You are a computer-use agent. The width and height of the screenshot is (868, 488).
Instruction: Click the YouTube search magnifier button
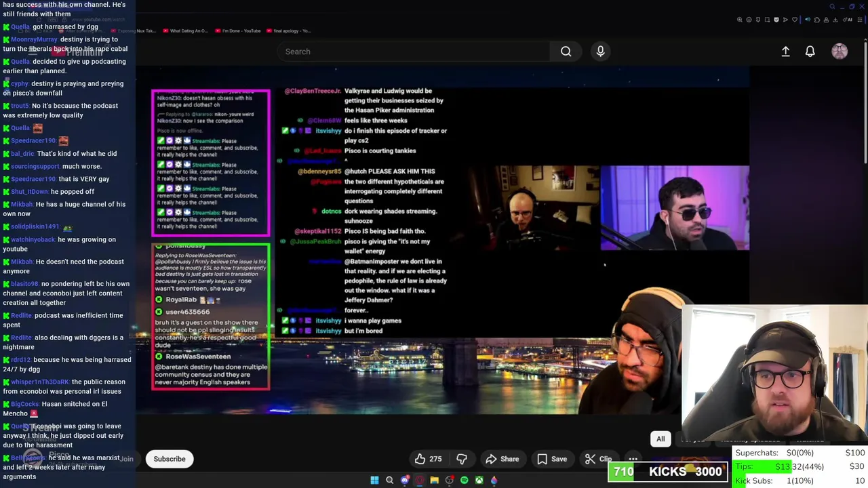[x=566, y=52]
